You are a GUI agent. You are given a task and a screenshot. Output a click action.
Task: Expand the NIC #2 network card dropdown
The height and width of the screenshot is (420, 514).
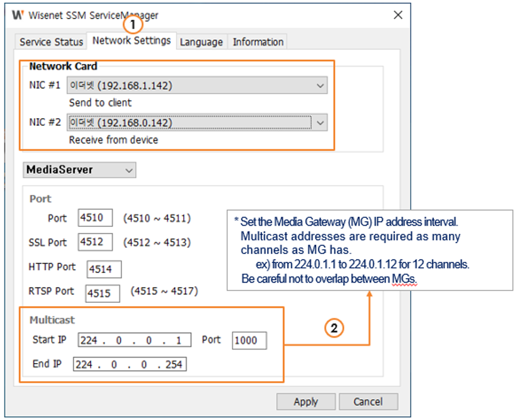point(197,123)
